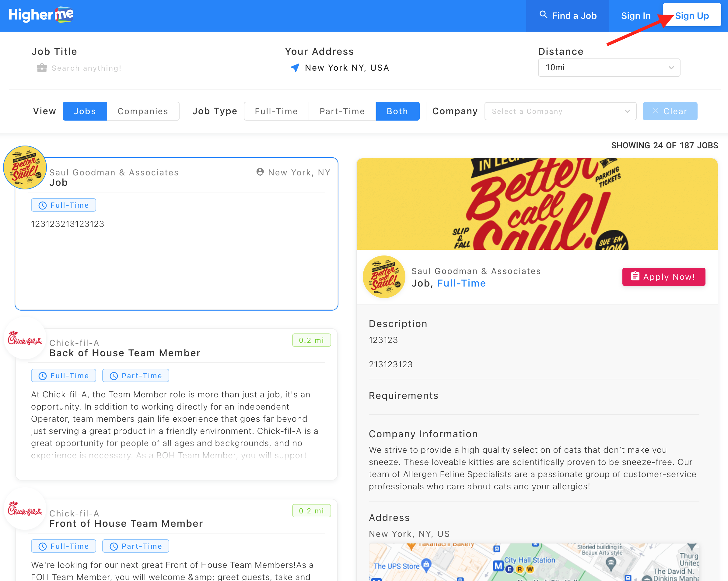Open the Distance 10mi dropdown

[608, 68]
